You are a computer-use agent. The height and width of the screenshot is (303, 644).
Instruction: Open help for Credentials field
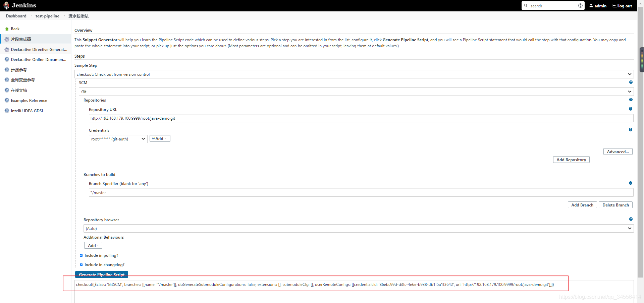631,130
